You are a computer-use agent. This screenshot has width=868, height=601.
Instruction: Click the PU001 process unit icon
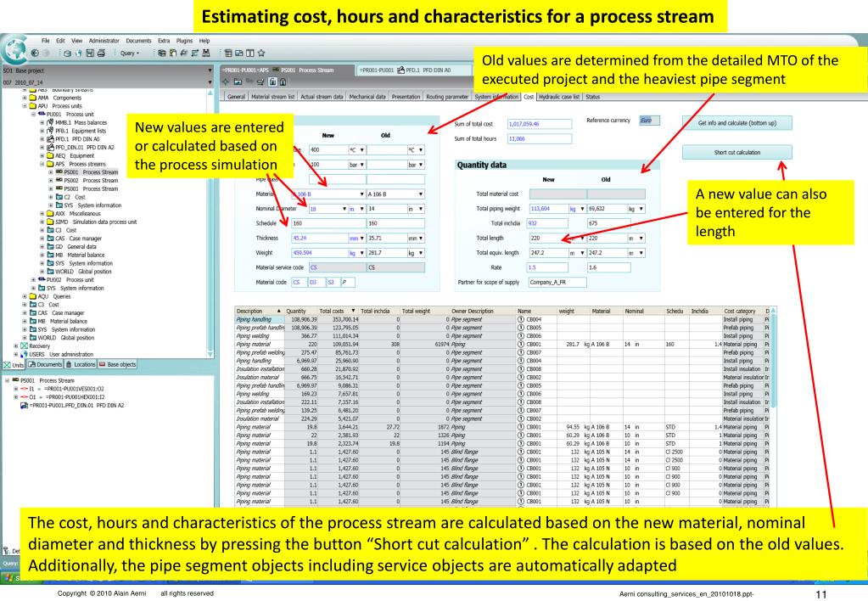42,114
